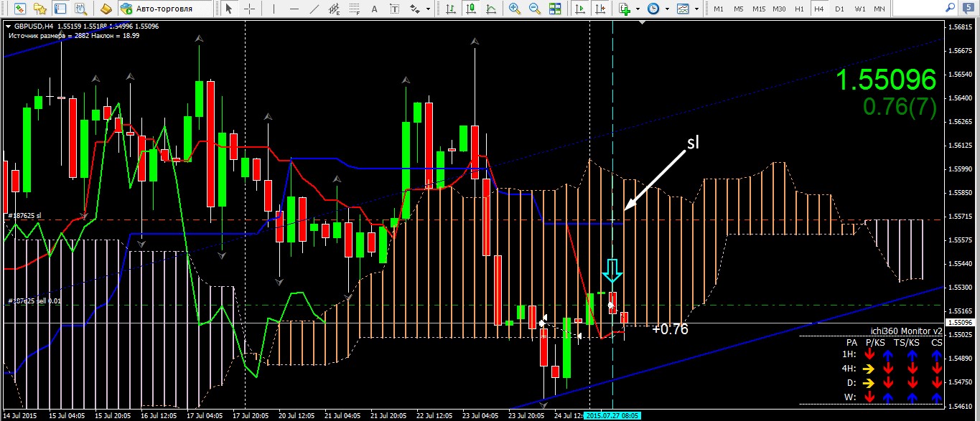Open the chat notifications icon
980x421 pixels.
[x=968, y=9]
